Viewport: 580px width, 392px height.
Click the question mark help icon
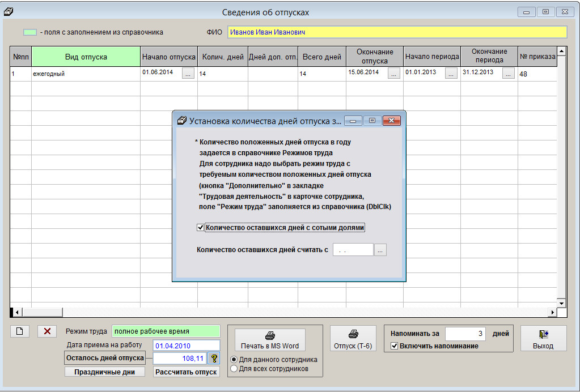(214, 358)
